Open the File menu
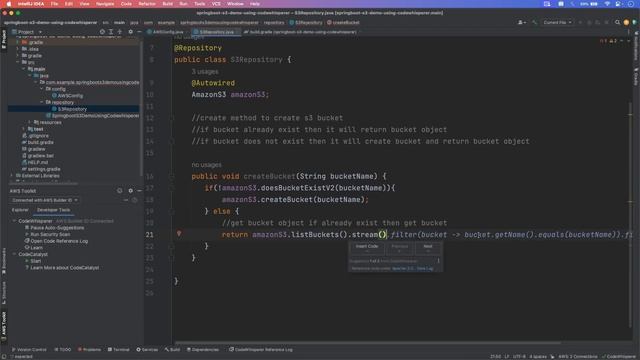 click(54, 4)
